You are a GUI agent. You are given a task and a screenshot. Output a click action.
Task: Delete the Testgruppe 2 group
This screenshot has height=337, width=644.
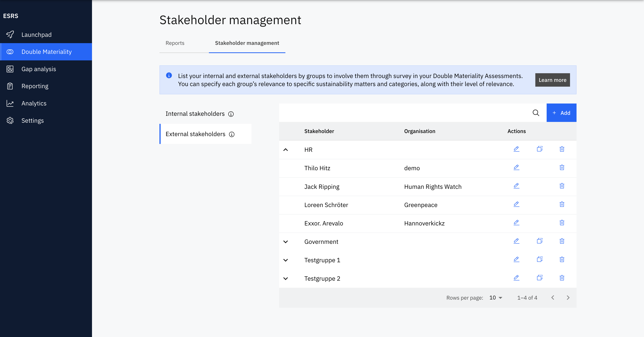coord(562,278)
